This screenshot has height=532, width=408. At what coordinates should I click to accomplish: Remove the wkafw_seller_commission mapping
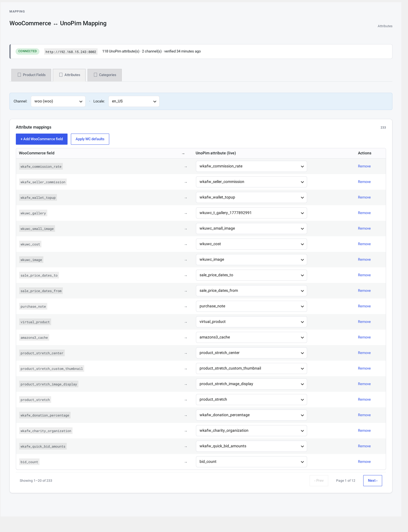364,182
